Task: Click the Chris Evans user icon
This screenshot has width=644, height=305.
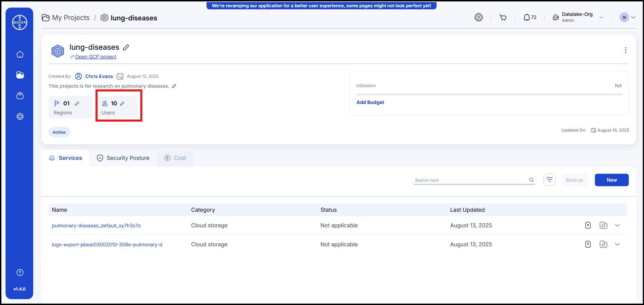Action: [79, 76]
